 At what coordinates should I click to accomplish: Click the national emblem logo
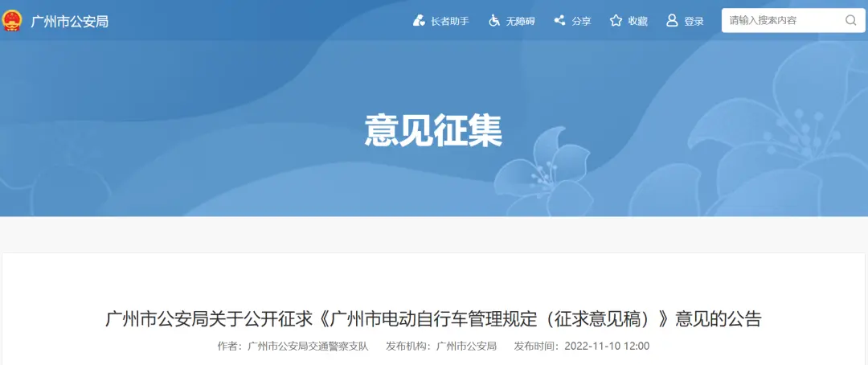(11, 21)
